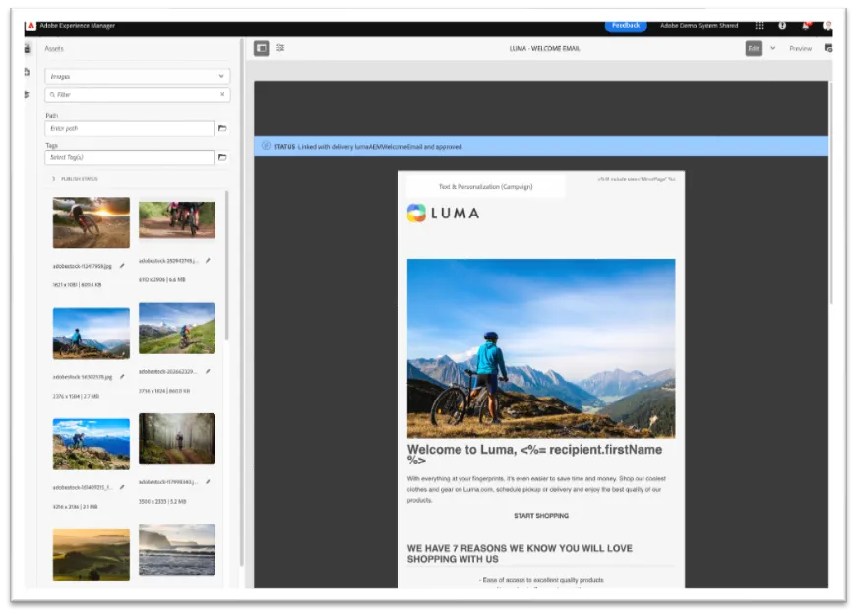Select the Text & Personalization (Campaign) component label
This screenshot has width=858, height=616.
tap(485, 187)
